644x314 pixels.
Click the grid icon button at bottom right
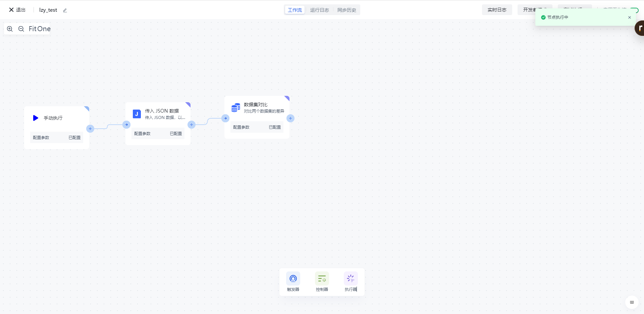[x=632, y=302]
